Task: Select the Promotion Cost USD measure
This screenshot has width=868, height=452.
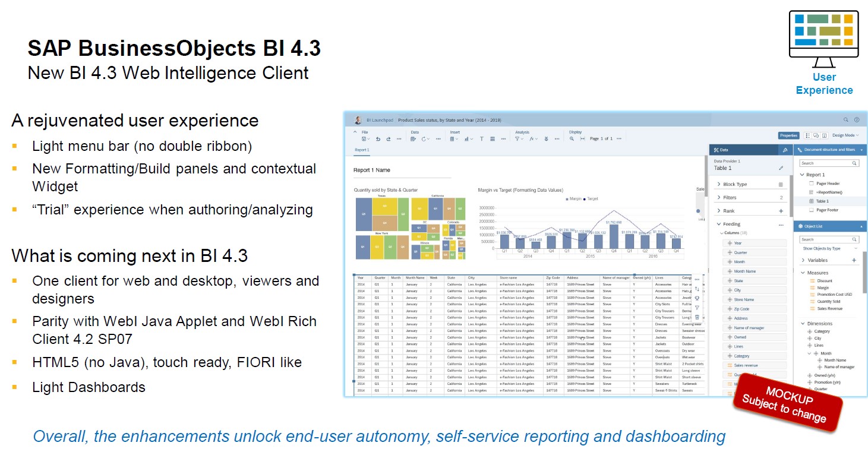Action: [x=835, y=295]
